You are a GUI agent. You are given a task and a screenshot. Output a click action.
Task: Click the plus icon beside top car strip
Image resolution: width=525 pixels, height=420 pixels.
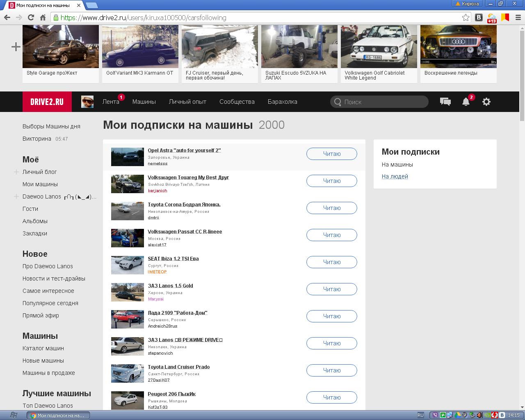coord(16,47)
